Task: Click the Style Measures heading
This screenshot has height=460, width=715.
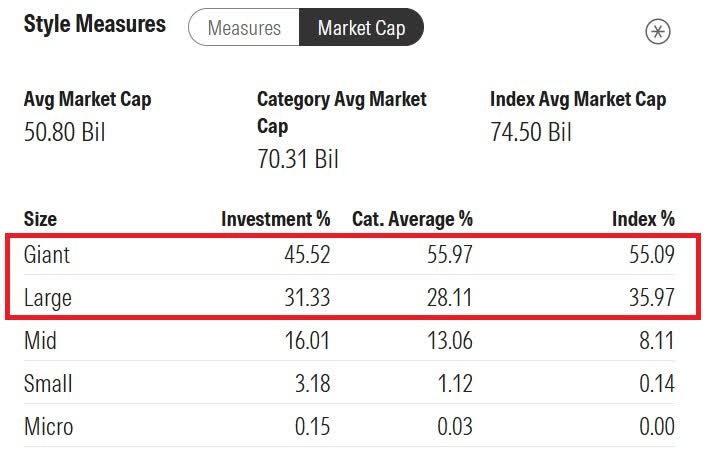Action: point(95,24)
